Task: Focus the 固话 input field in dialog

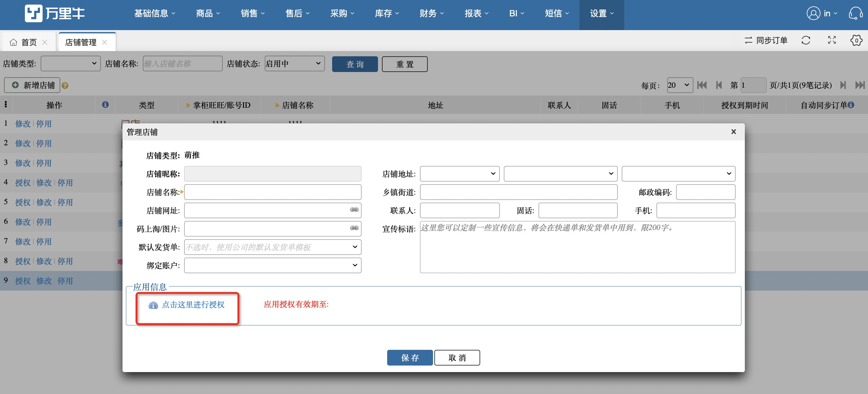Action: (x=578, y=210)
